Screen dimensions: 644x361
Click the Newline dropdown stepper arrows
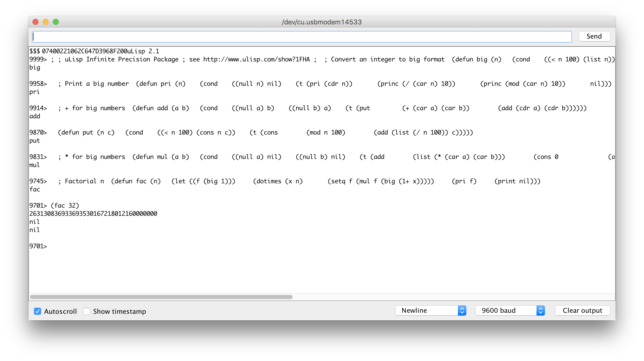[462, 310]
